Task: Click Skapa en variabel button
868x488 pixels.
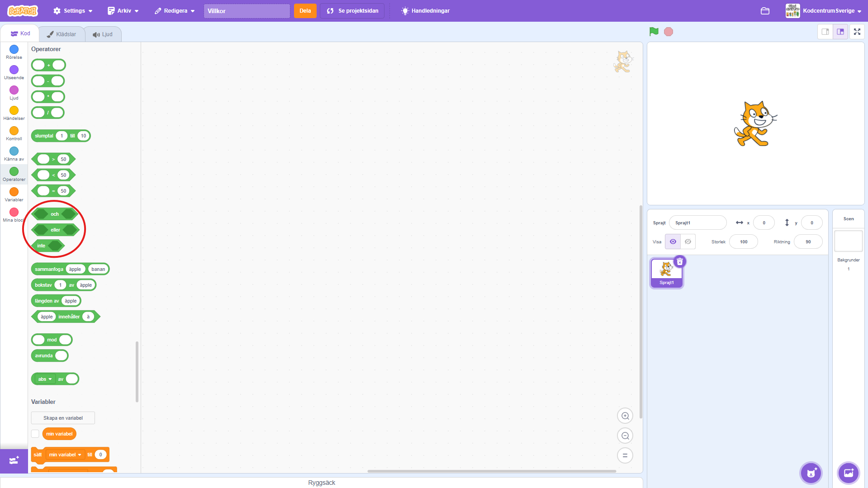Action: point(63,418)
